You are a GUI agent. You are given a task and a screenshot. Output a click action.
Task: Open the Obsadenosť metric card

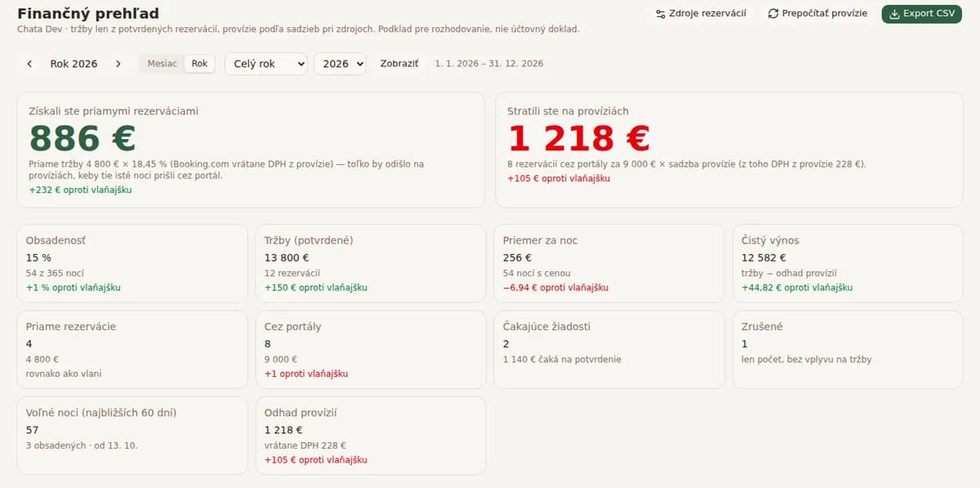pyautogui.click(x=131, y=263)
